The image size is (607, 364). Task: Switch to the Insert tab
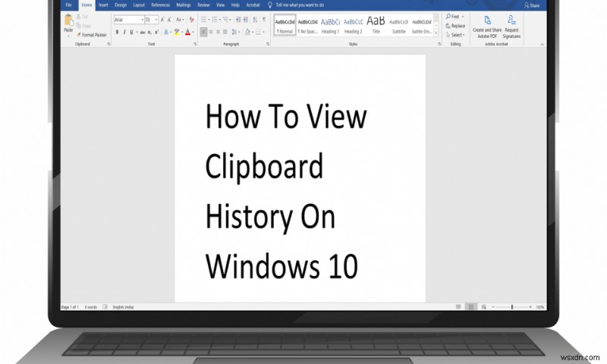103,5
